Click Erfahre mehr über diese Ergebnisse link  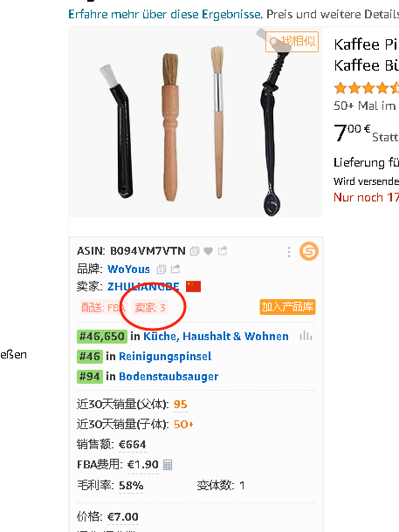pos(166,14)
